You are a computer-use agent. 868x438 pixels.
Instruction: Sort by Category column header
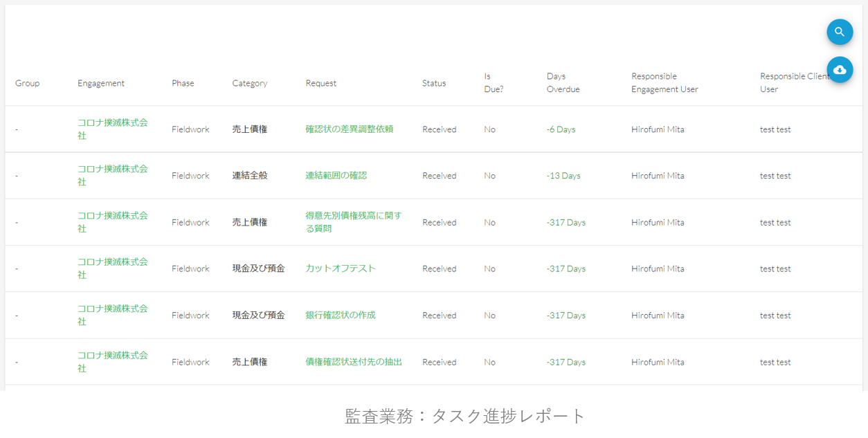249,83
